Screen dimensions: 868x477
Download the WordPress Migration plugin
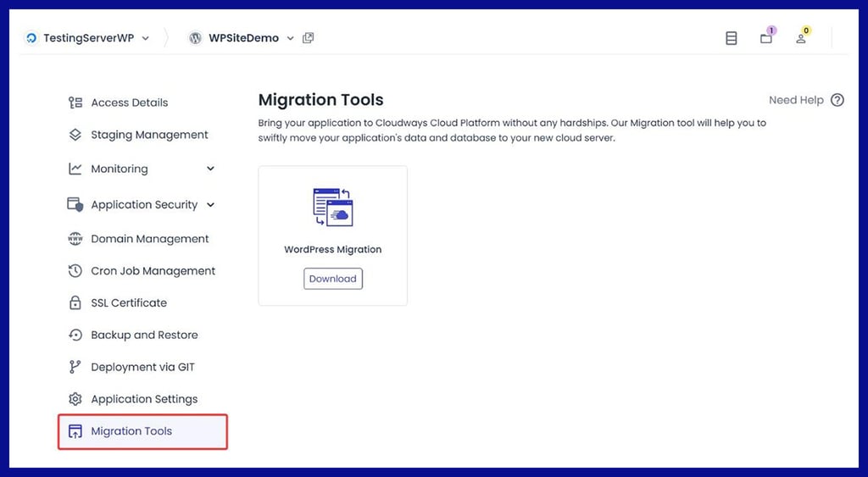(332, 279)
